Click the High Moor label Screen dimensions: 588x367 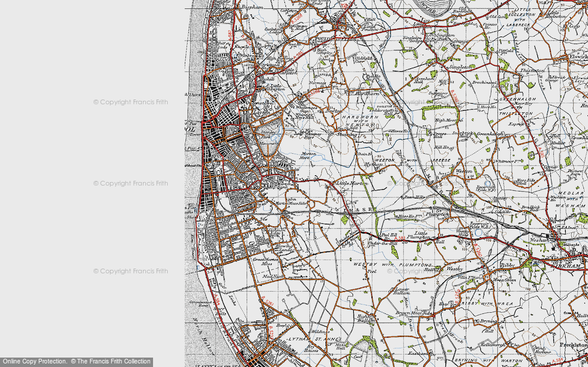pos(447,120)
